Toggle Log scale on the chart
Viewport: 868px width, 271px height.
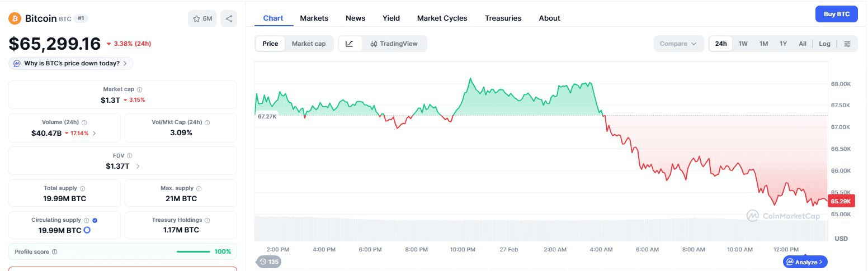tap(824, 44)
